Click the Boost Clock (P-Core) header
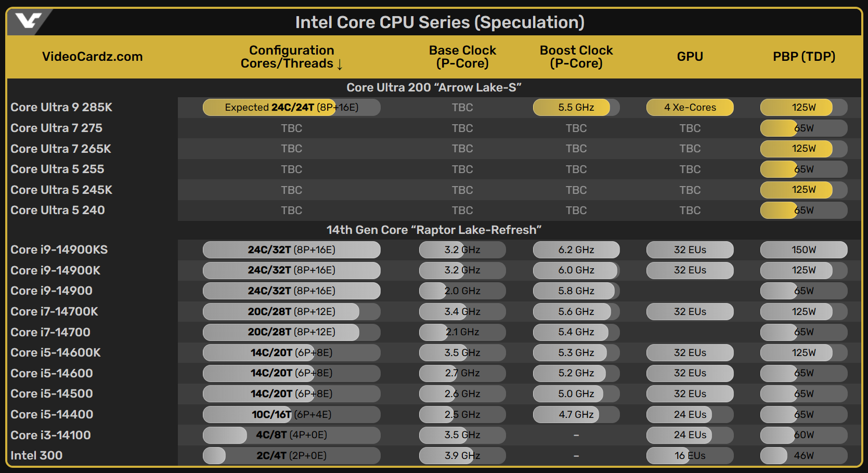Image resolution: width=868 pixels, height=473 pixels. pos(576,57)
